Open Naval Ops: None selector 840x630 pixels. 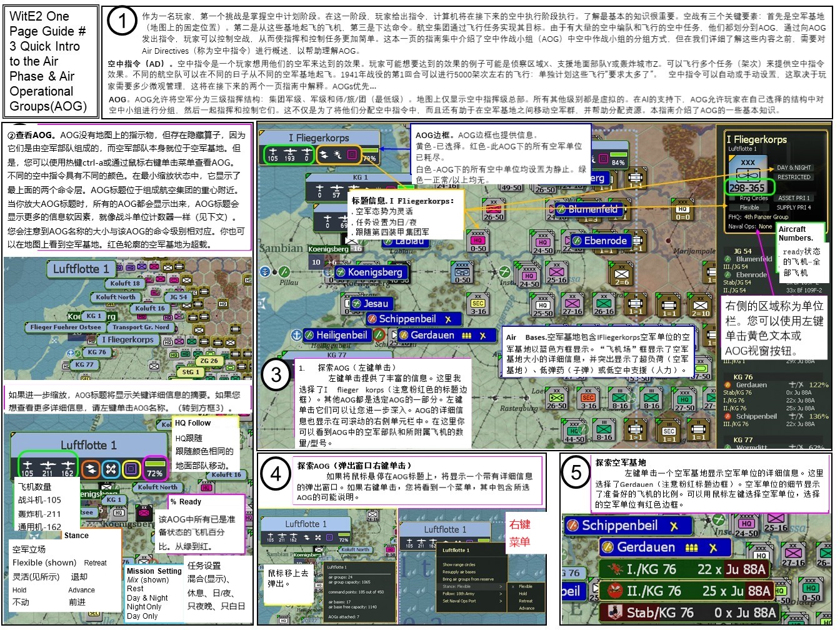pos(750,226)
